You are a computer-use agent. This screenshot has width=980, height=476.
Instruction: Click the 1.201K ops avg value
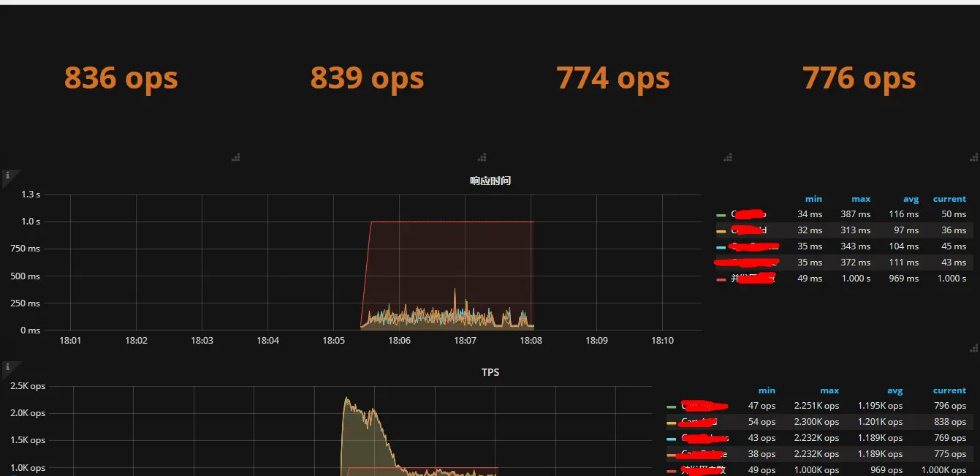point(880,422)
